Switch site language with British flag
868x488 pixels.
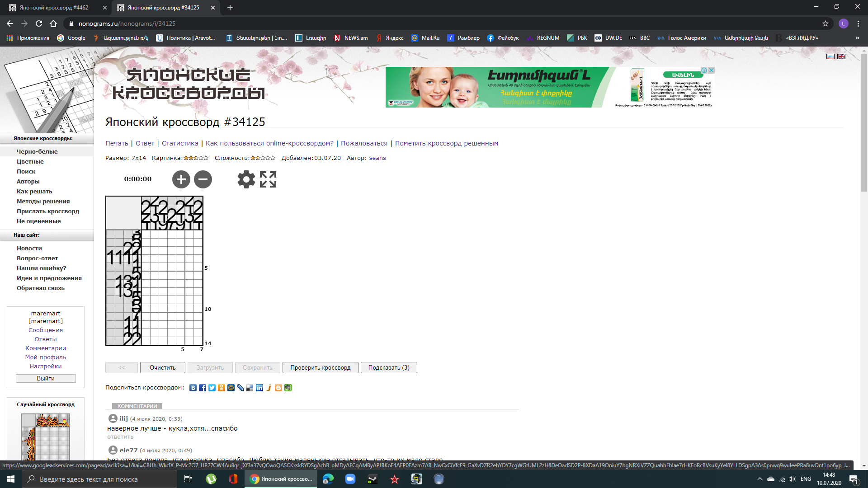[x=841, y=56]
